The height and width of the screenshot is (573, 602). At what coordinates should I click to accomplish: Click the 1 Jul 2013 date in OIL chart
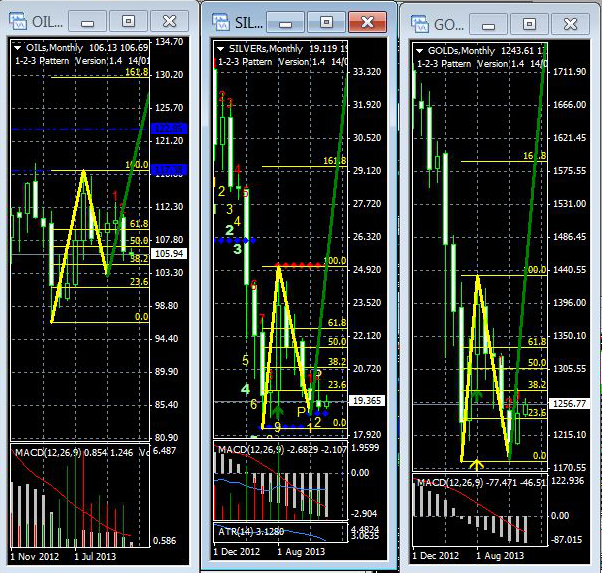click(x=95, y=556)
